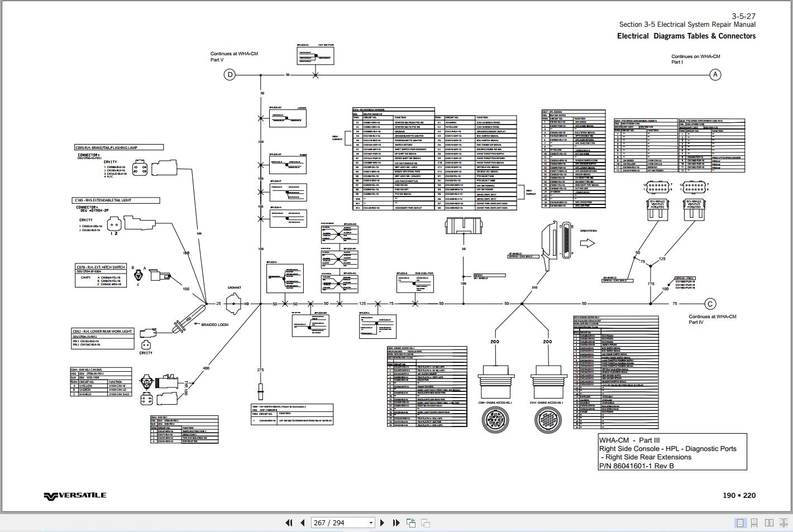793x532 pixels.
Task: Click 'C185 - RHS EXTENDABLE TAIL LIGHT' label
Action: (x=116, y=200)
